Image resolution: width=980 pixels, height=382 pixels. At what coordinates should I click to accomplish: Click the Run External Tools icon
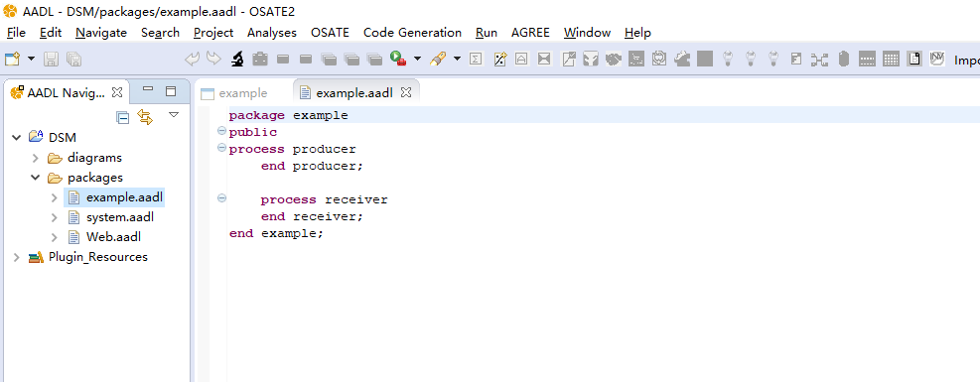pos(398,59)
